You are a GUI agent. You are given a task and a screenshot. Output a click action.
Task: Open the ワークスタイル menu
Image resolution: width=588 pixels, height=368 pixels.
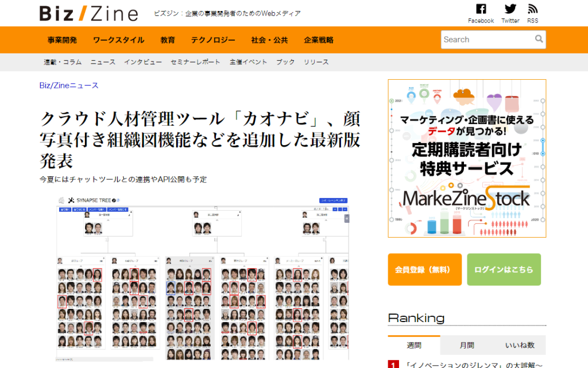point(118,40)
